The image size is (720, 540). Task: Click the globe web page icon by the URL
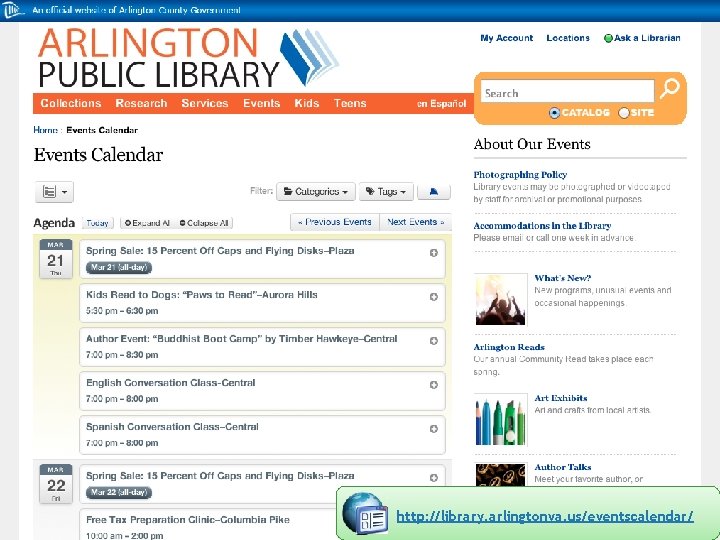(x=365, y=513)
